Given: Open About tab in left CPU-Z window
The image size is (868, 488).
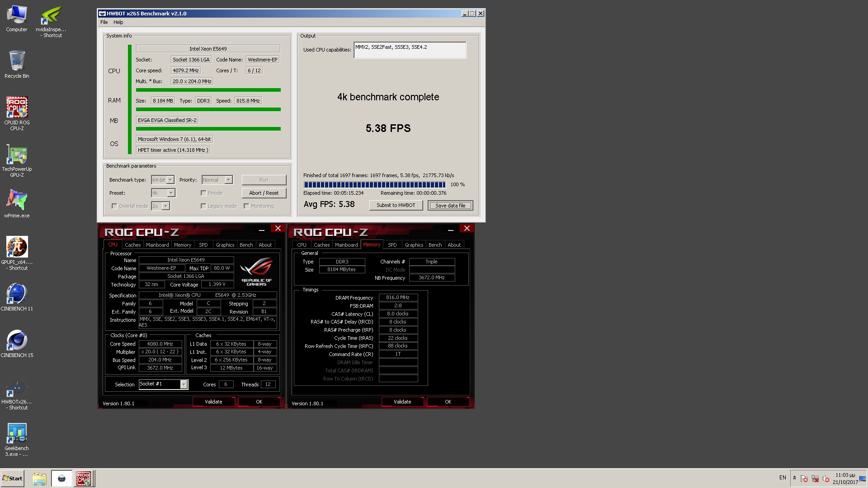Looking at the screenshot, I should click(265, 245).
